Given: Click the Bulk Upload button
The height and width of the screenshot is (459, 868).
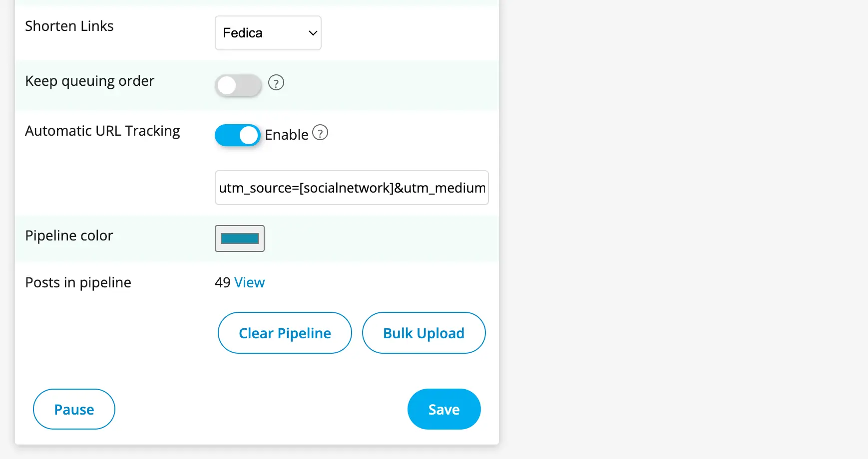Looking at the screenshot, I should tap(424, 333).
